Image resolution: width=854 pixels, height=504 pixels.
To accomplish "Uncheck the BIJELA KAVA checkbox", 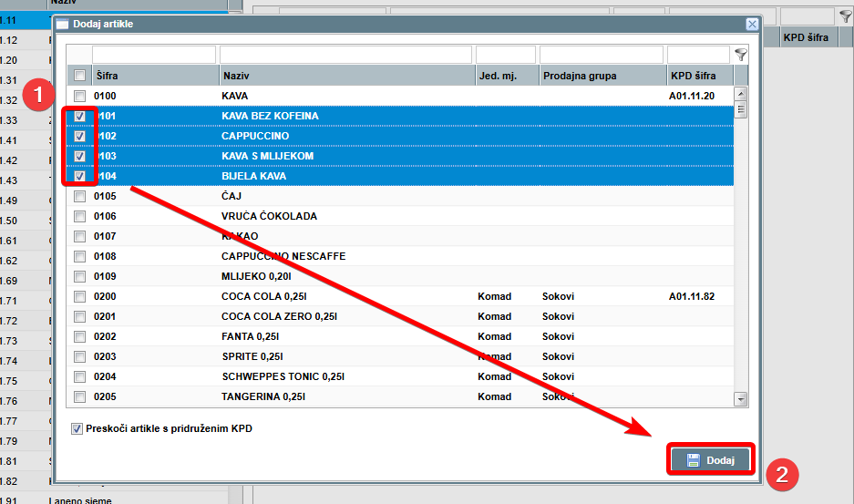I will 79,176.
